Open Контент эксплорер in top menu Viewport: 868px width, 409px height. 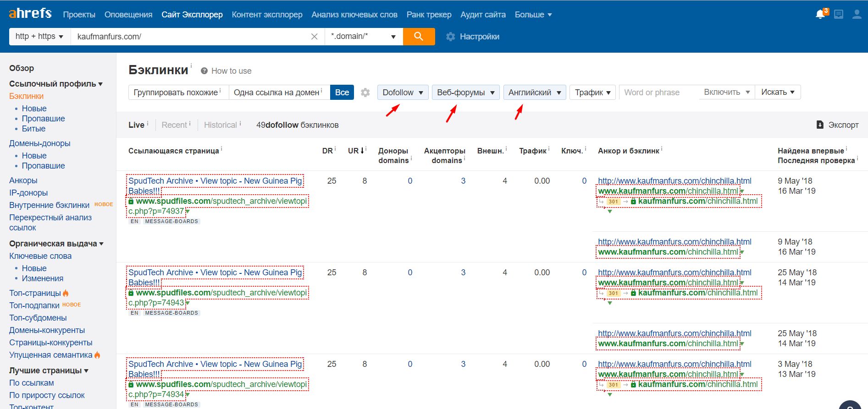point(267,15)
